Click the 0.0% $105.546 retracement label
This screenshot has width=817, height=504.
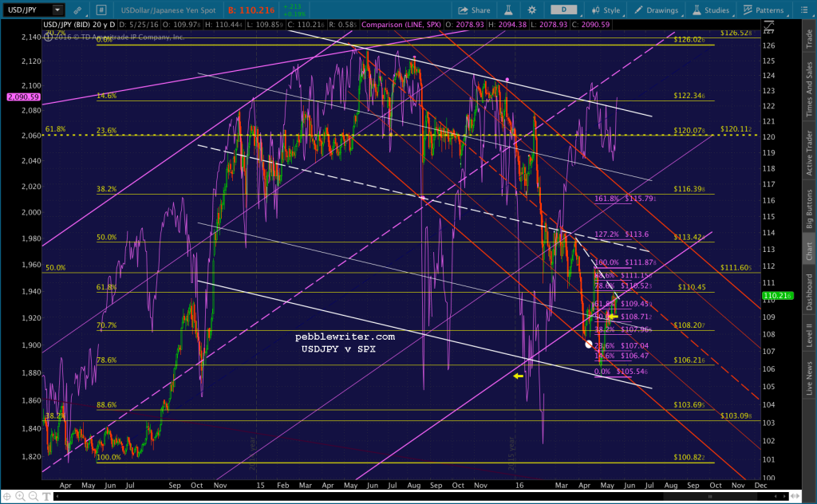pos(621,372)
